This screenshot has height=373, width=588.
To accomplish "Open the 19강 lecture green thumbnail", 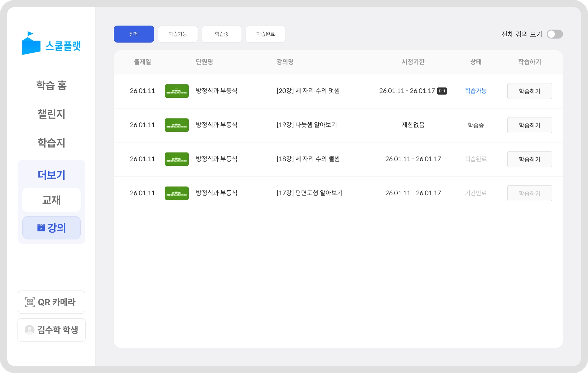I will click(x=177, y=125).
